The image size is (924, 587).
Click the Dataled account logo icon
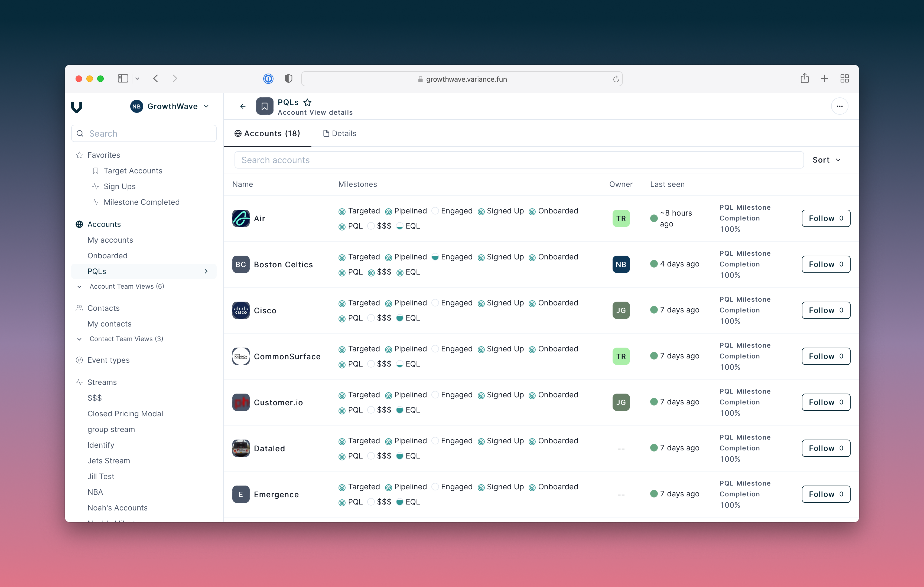[x=240, y=447]
